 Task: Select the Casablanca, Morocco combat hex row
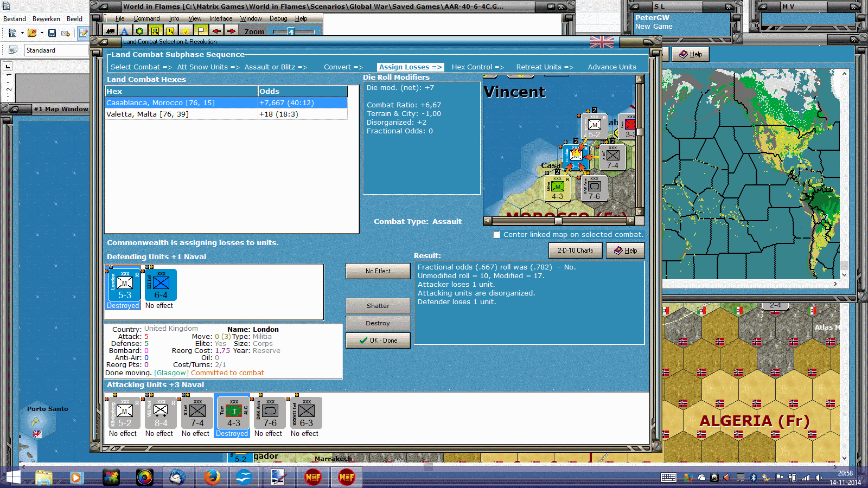tap(226, 103)
